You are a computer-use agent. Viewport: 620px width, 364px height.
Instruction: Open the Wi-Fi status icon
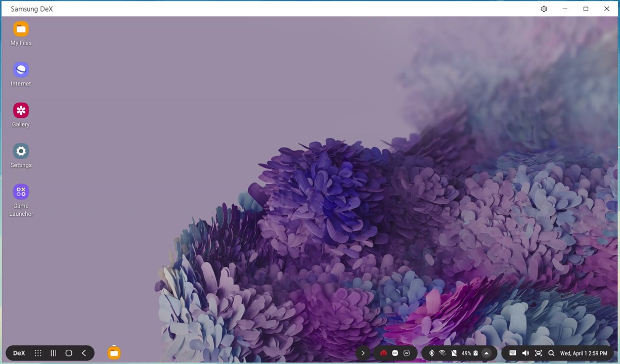tap(442, 353)
